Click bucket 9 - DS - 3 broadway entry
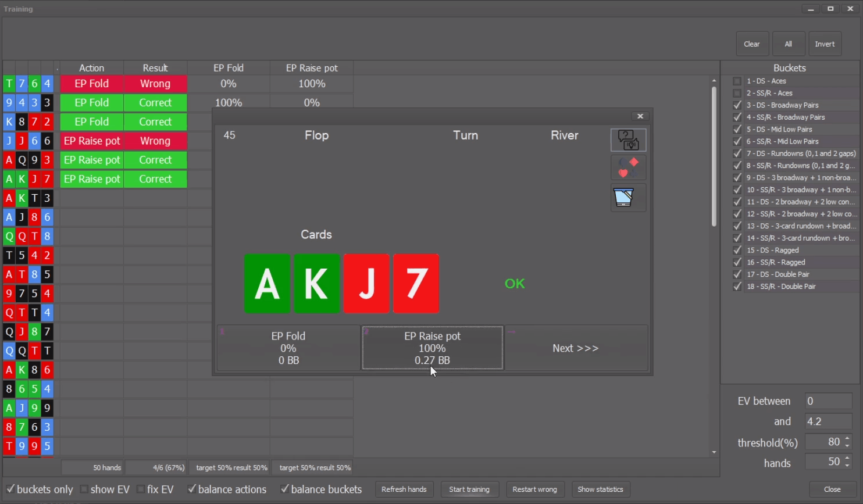Screen dimensions: 863x504 (801, 178)
